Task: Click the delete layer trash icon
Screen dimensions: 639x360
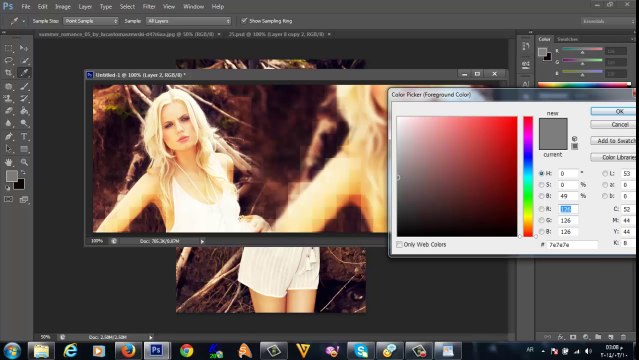Action: (623, 337)
